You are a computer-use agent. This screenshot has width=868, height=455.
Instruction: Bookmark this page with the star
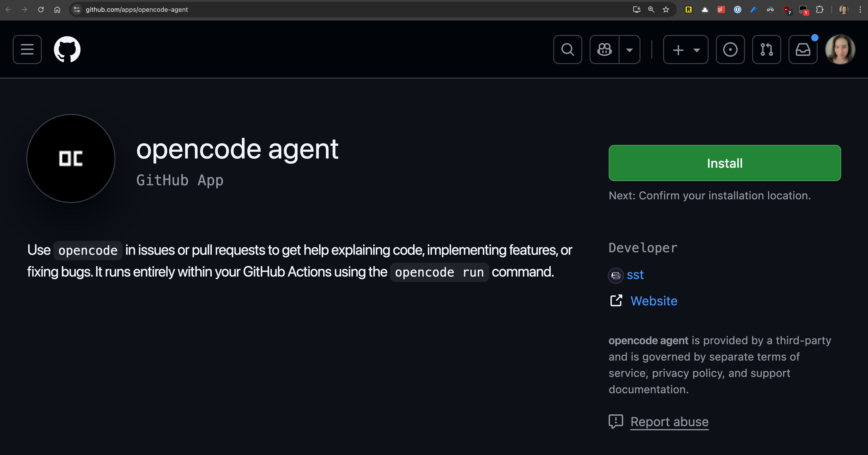click(665, 10)
